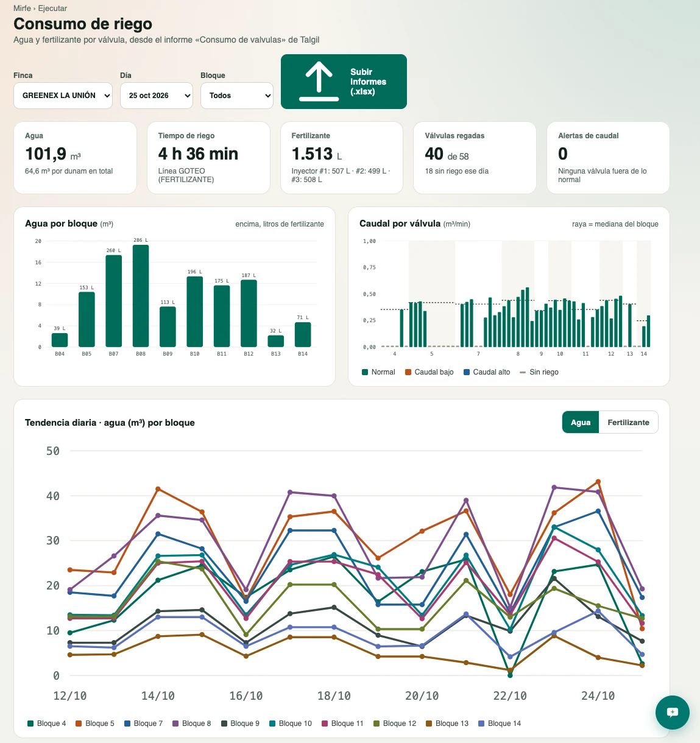Click the Caudal bajo legend item

[429, 372]
